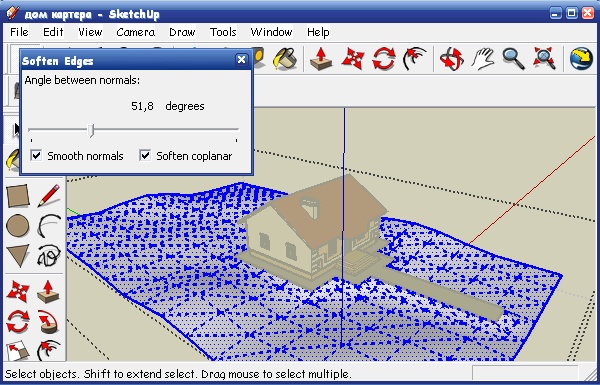Click the angle between normals slider handle

tap(91, 130)
